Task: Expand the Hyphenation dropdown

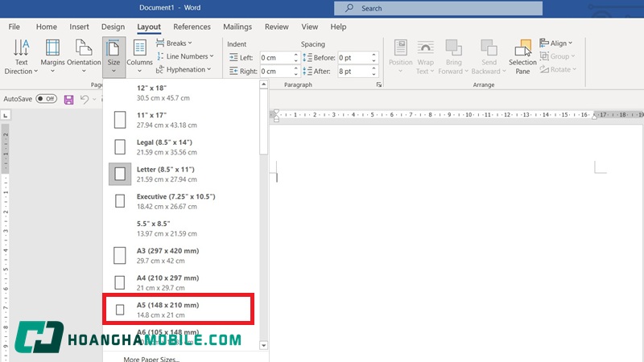Action: point(184,70)
